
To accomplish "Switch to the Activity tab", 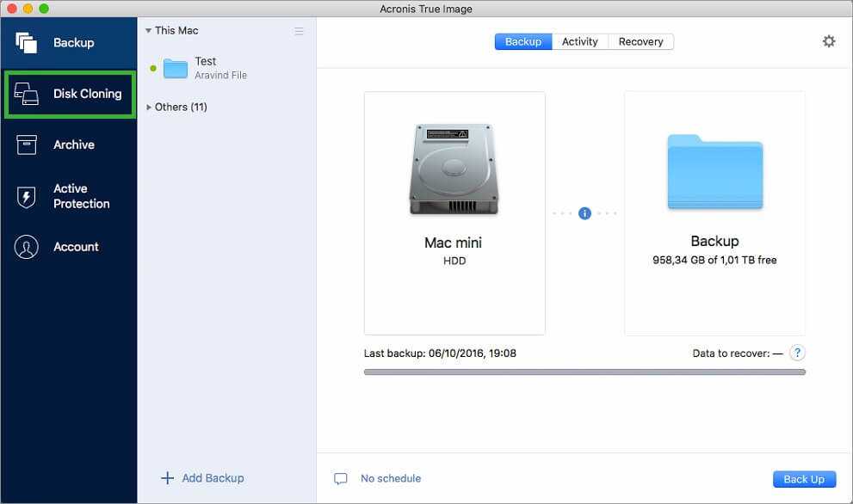I will pos(579,41).
